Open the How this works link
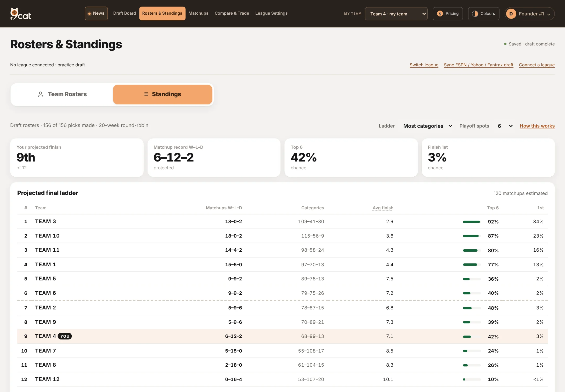This screenshot has width=565, height=392. pos(537,126)
